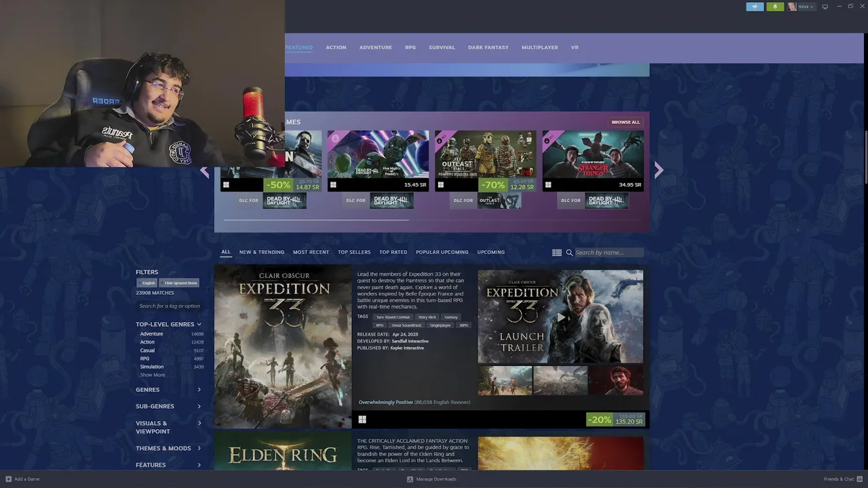Select the Top Rated tab

tap(393, 252)
